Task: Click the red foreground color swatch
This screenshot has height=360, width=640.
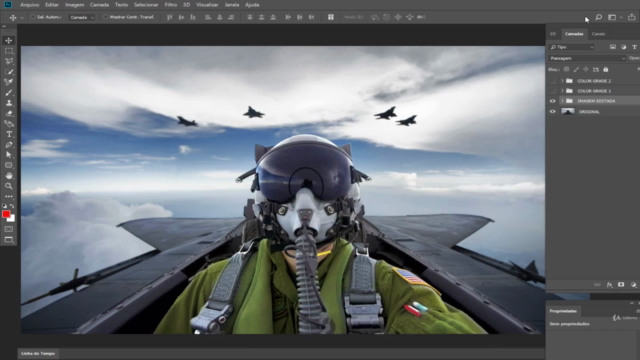Action: click(6, 214)
